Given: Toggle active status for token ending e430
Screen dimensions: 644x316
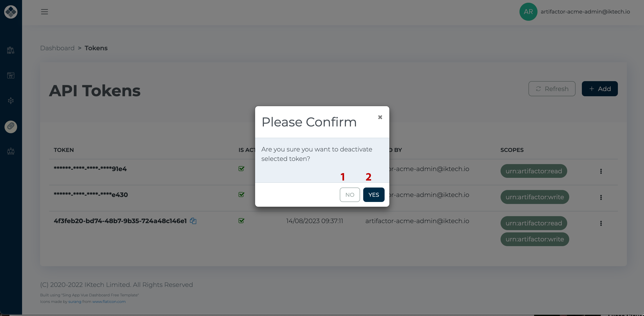Looking at the screenshot, I should click(x=241, y=194).
